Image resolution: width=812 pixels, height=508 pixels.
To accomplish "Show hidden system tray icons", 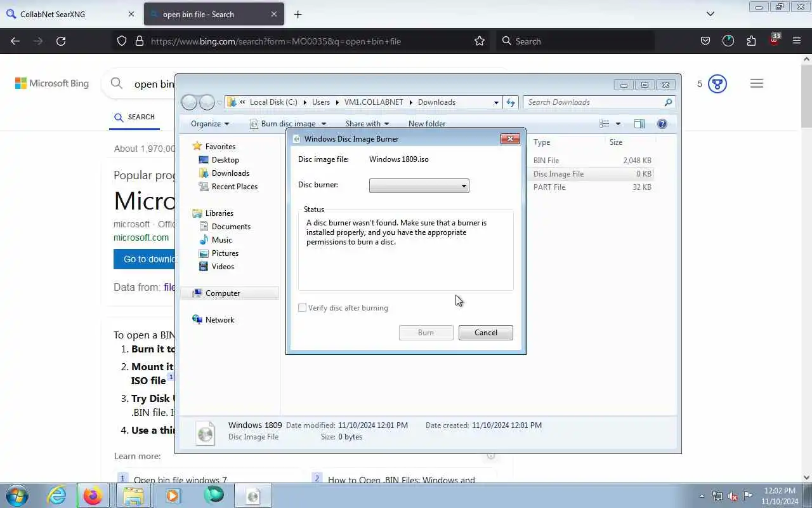I will pyautogui.click(x=702, y=496).
